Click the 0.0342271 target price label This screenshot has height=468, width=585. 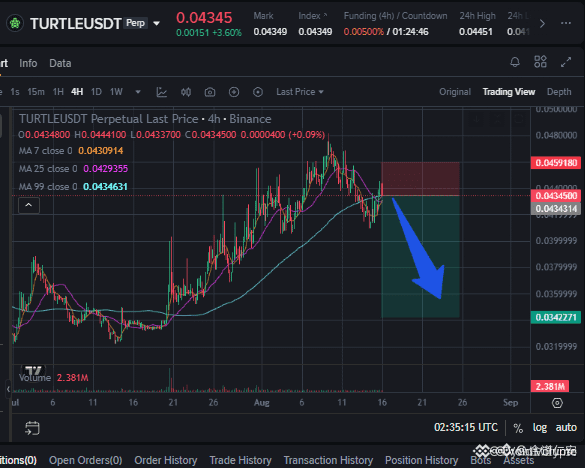point(556,317)
